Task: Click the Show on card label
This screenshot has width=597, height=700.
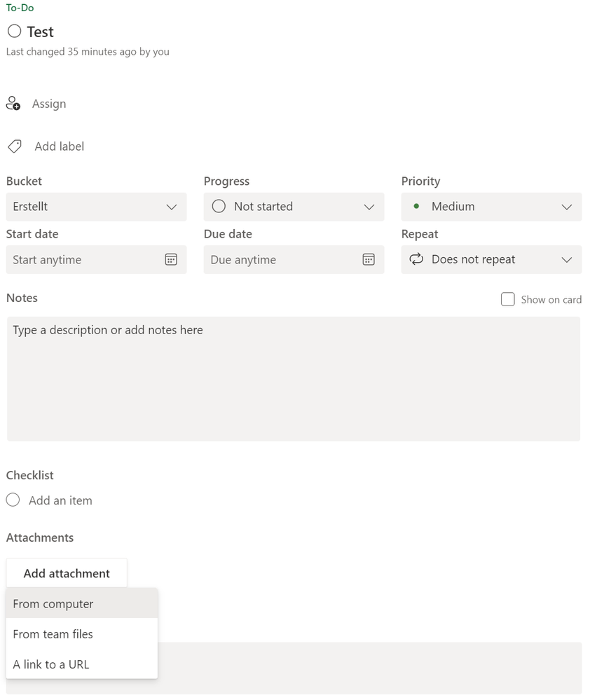Action: (551, 300)
